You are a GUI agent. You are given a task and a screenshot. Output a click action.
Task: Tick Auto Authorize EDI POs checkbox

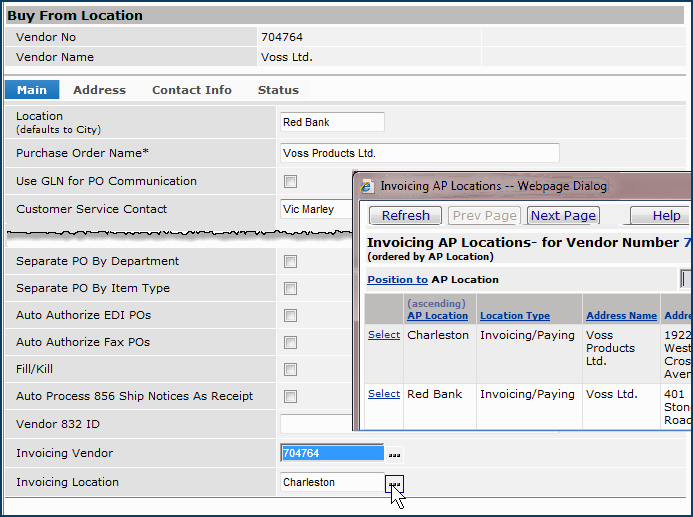(x=290, y=316)
